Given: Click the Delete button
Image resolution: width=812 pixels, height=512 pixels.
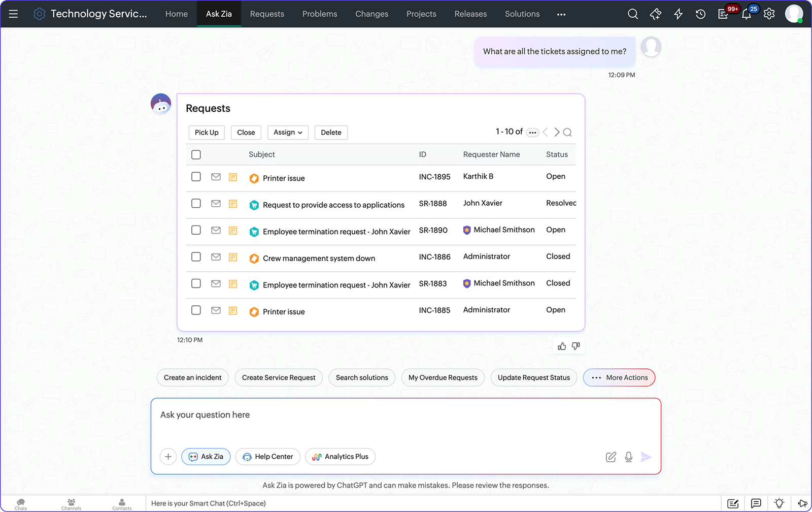Looking at the screenshot, I should pos(331,133).
